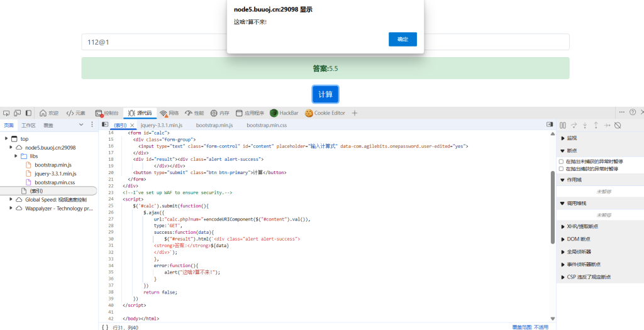Open the 性能 performance tab

[x=194, y=113]
